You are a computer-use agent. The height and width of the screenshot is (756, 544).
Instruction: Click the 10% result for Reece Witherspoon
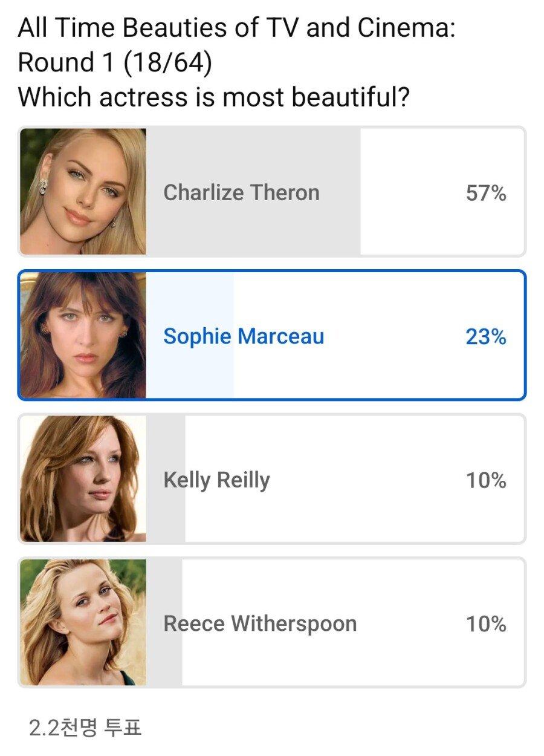coord(485,624)
